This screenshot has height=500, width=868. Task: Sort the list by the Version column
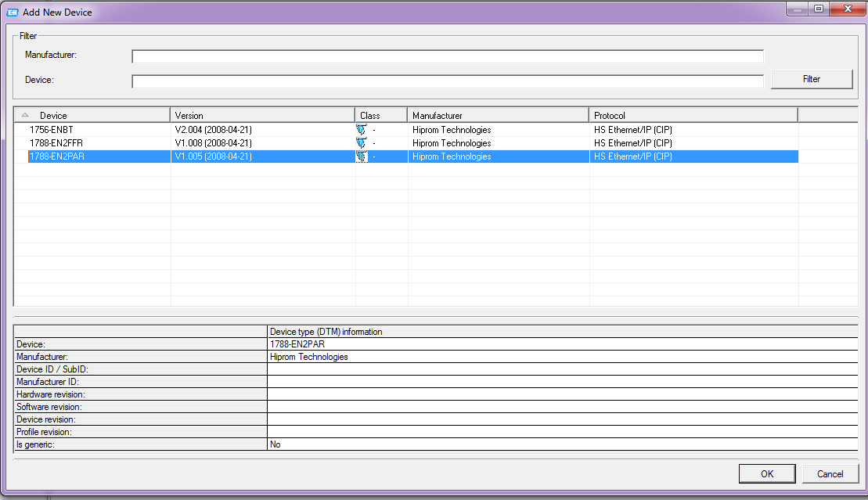262,115
